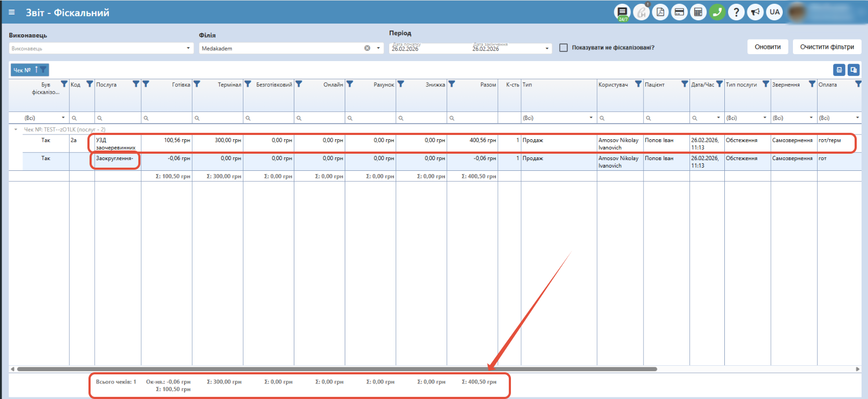Open filter for the Разом column
The height and width of the screenshot is (399, 868).
tap(451, 84)
